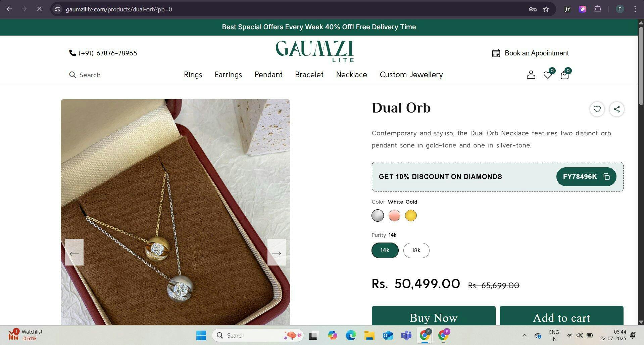
Task: Open the shopping cart icon
Action: coord(565,74)
